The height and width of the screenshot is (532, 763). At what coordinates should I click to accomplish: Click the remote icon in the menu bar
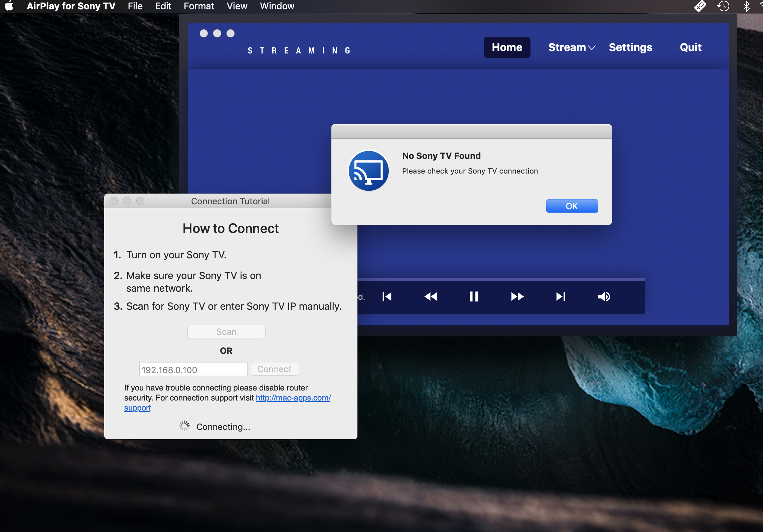[x=700, y=6]
